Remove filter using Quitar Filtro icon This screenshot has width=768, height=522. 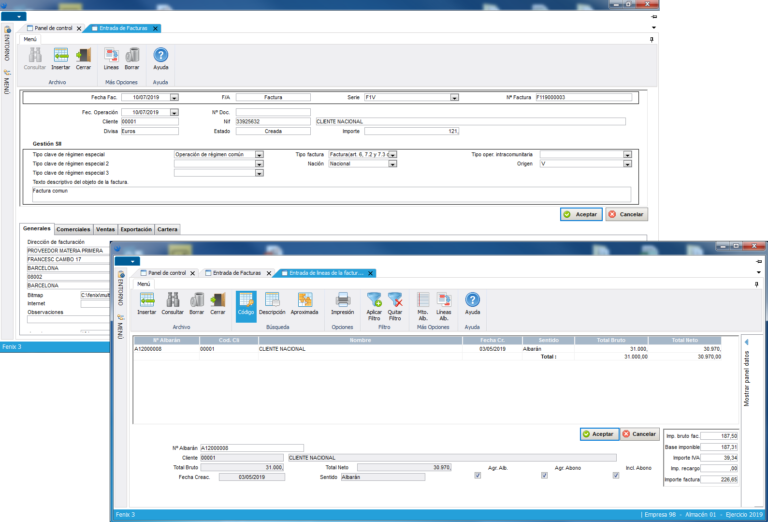395,303
